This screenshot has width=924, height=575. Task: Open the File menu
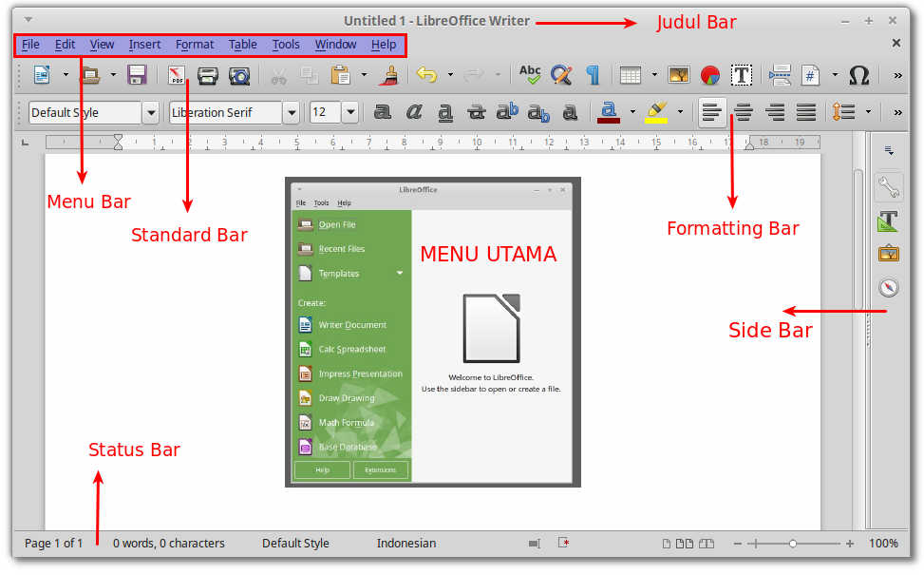click(x=30, y=45)
